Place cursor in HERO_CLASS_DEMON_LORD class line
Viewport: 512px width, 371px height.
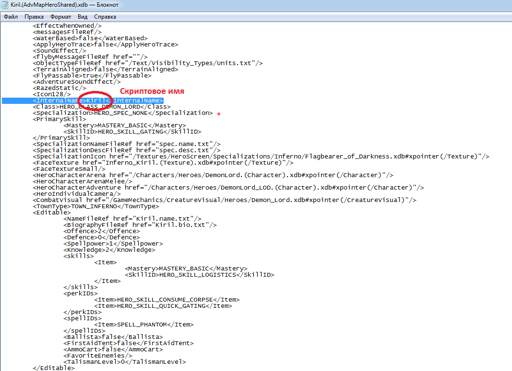click(102, 107)
